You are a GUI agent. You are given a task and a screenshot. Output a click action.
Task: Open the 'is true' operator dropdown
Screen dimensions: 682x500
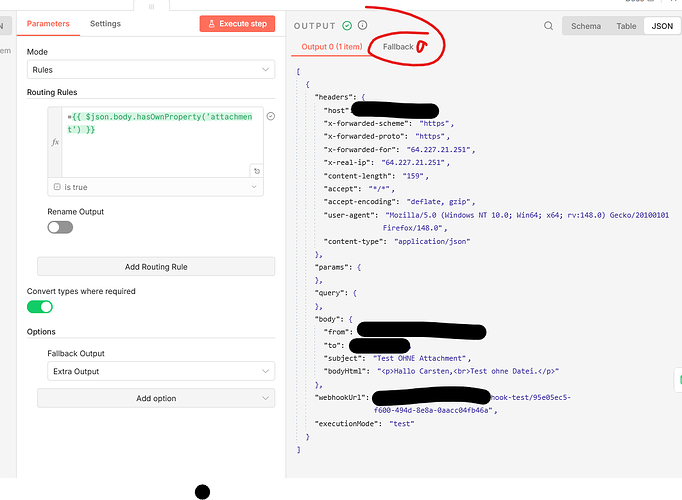pyautogui.click(x=155, y=187)
